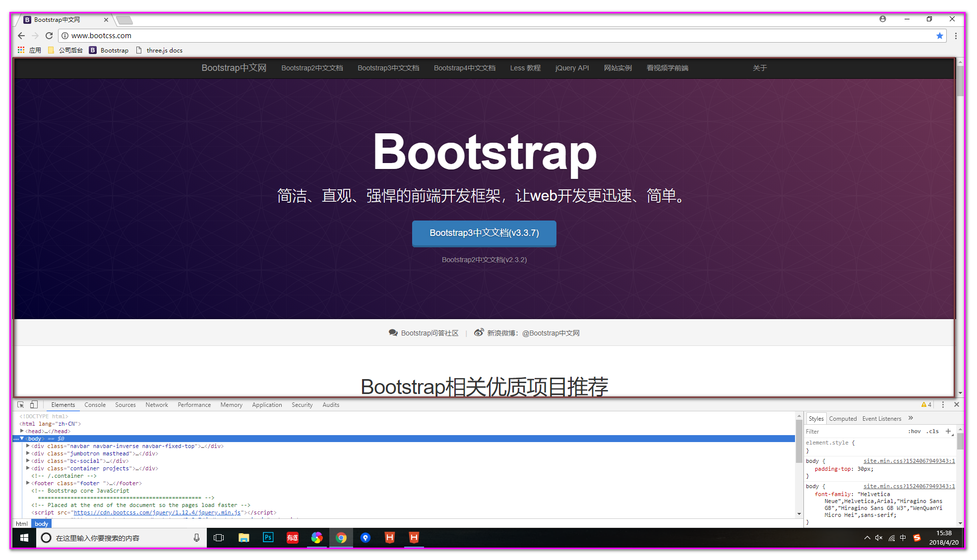Activate the DevTools element inspector icon
The width and height of the screenshot is (977, 560).
tap(20, 405)
